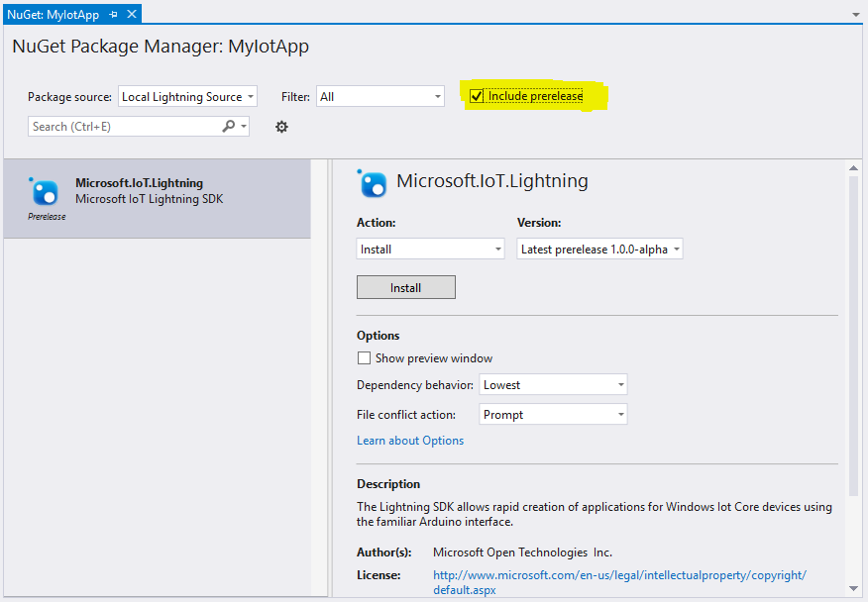Pin the NuGet: MyIotApp tab

tap(114, 15)
